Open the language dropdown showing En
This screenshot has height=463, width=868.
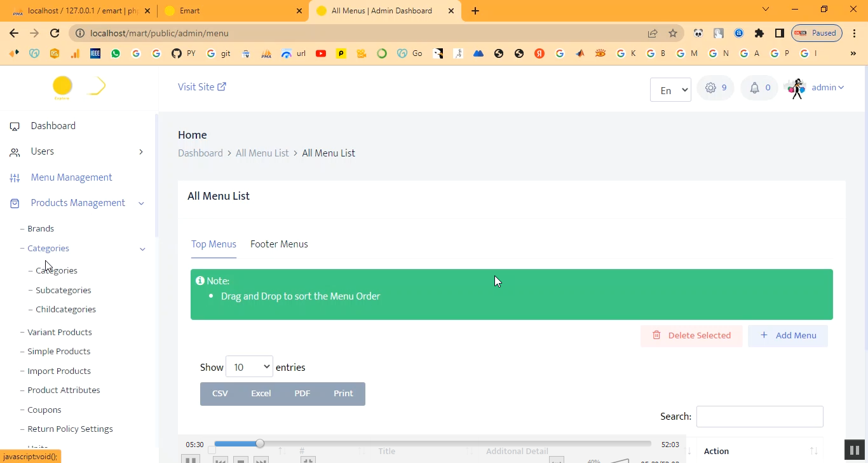[670, 90]
